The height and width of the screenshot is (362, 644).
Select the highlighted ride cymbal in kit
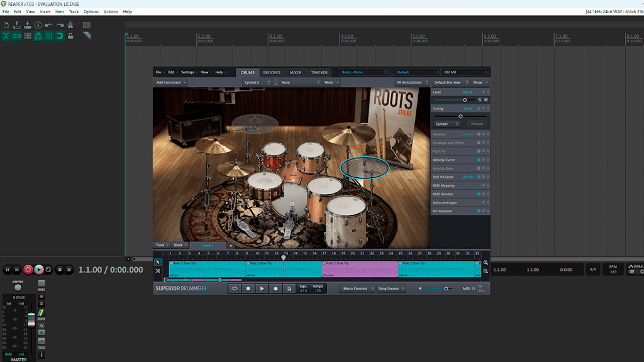[x=364, y=167]
